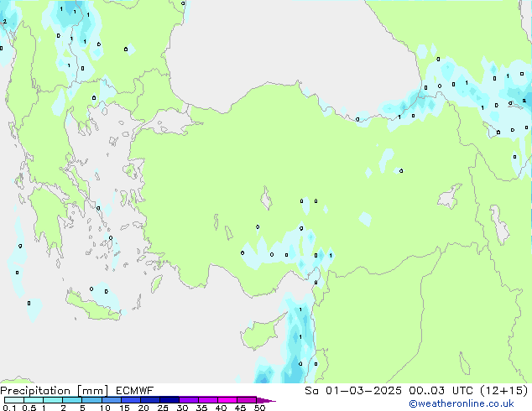Select the 5–10 mm legend color swatch

click(x=91, y=400)
